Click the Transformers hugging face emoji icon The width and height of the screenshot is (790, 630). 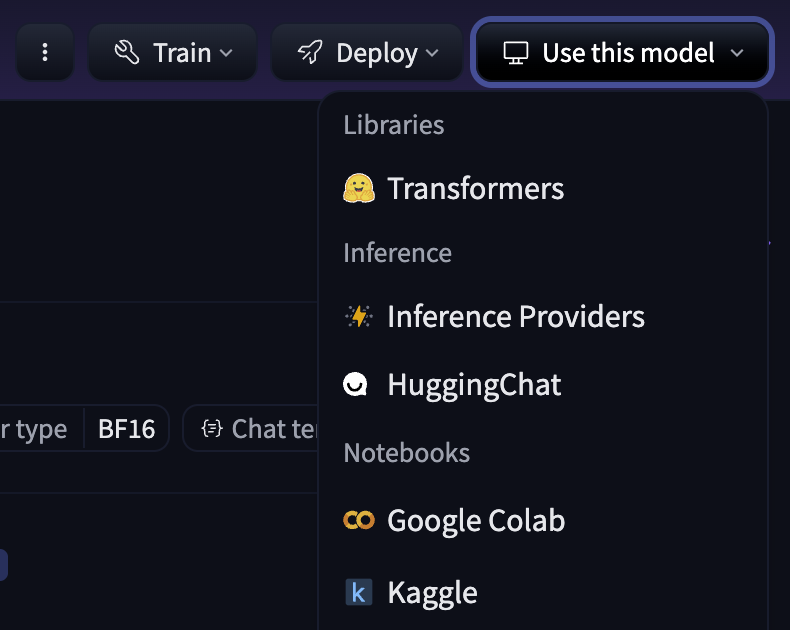359,189
